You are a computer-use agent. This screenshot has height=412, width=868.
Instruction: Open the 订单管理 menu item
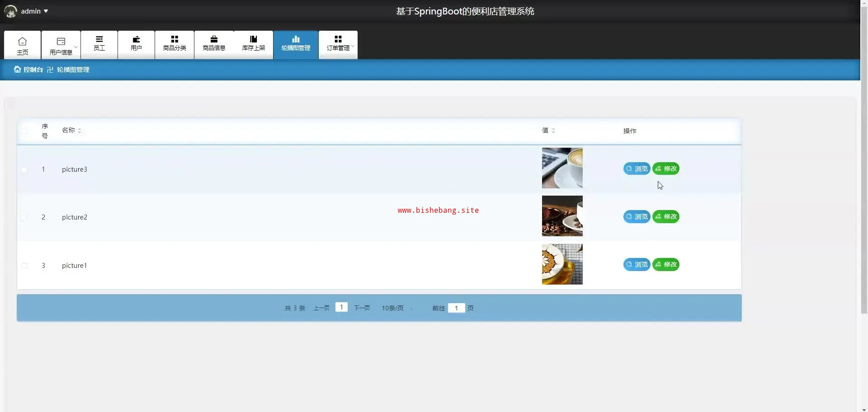pyautogui.click(x=338, y=44)
